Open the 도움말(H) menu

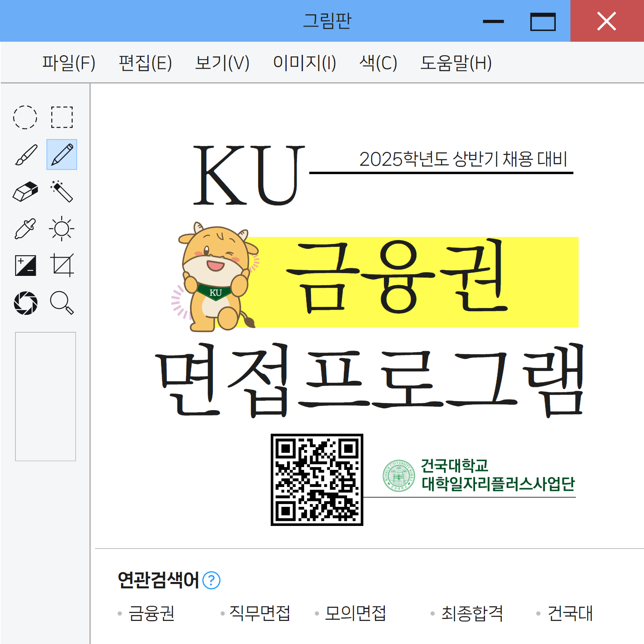point(456,63)
